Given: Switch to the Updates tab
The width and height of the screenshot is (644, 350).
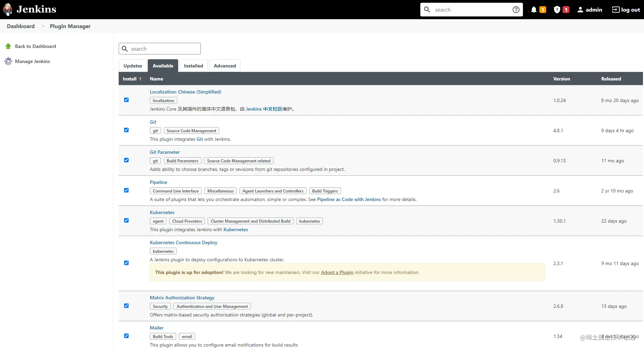Looking at the screenshot, I should point(133,66).
